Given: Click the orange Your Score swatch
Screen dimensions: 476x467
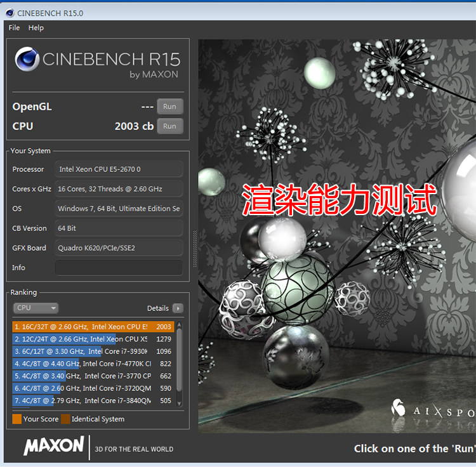Looking at the screenshot, I should point(17,419).
